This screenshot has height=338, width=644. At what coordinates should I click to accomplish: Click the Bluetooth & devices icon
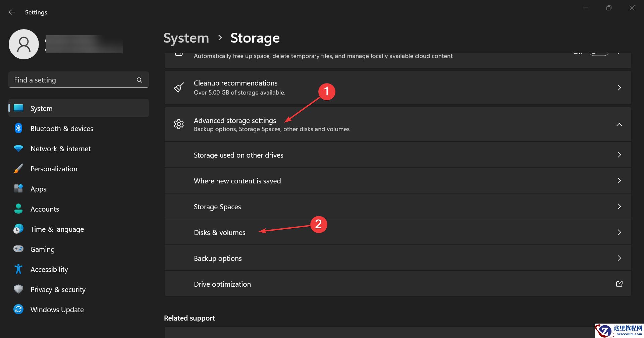(18, 128)
